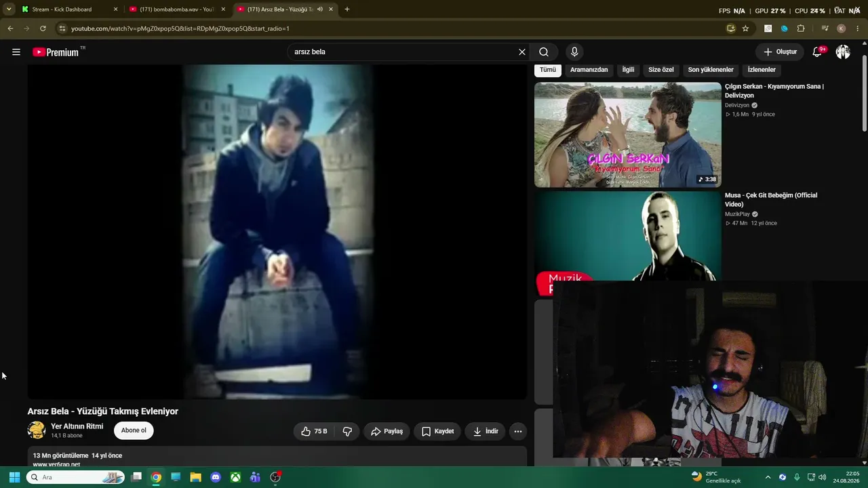Click the main video player
Image resolution: width=868 pixels, height=488 pixels.
[277, 232]
